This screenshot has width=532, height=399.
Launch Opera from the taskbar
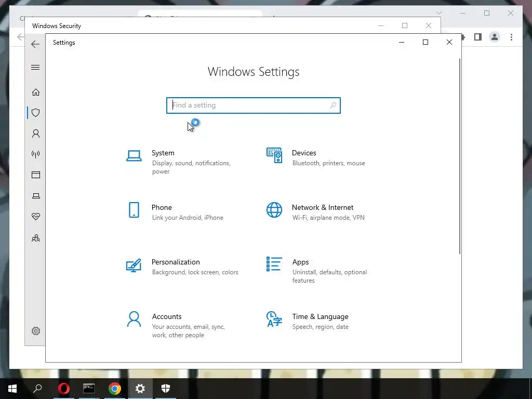click(63, 389)
